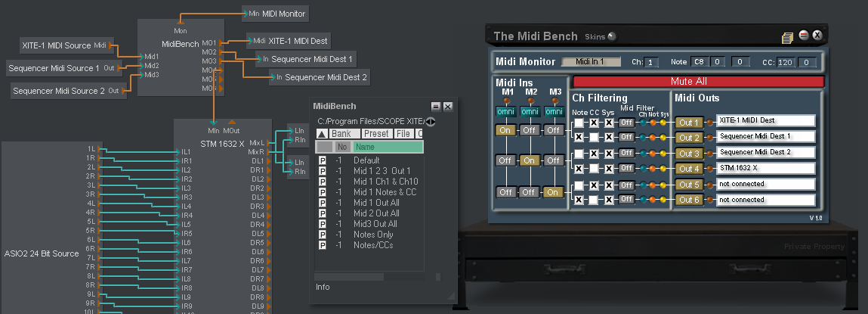Click the LED next to Out 4 button

709,168
